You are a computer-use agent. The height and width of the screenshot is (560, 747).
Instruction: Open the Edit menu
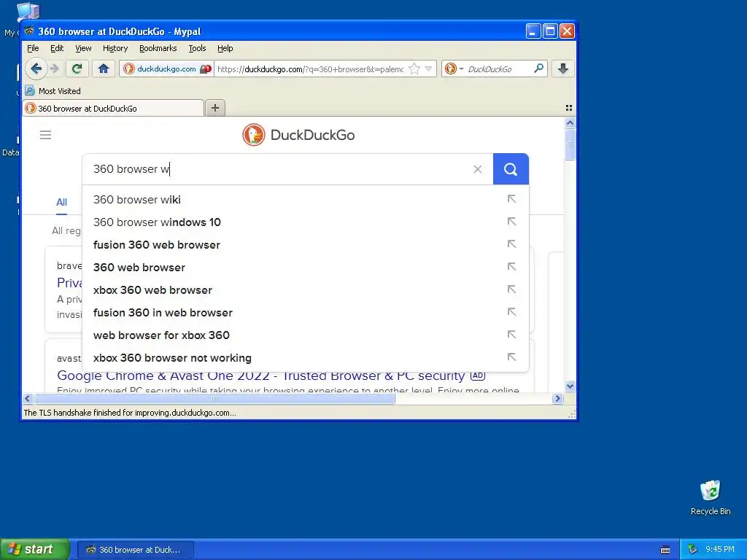click(57, 48)
